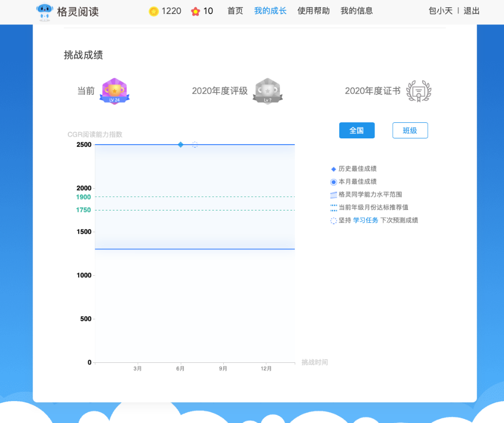Click the red flower icon next to 10
The image size is (504, 423).
pyautogui.click(x=195, y=12)
